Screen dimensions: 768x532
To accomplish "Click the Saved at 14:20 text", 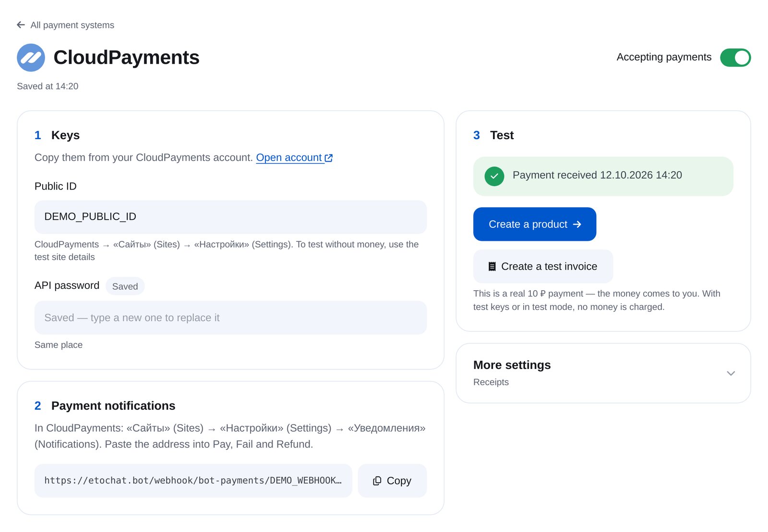I will pos(48,86).
